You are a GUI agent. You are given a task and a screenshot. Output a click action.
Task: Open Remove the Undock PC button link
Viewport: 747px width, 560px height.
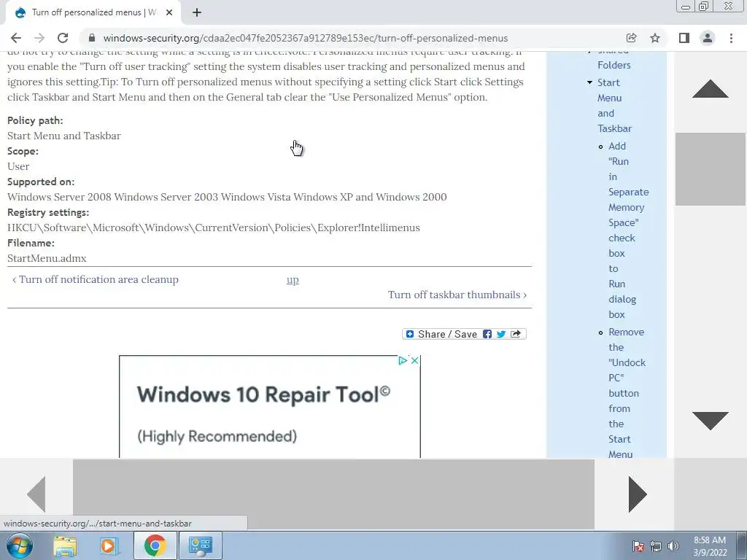(x=627, y=393)
